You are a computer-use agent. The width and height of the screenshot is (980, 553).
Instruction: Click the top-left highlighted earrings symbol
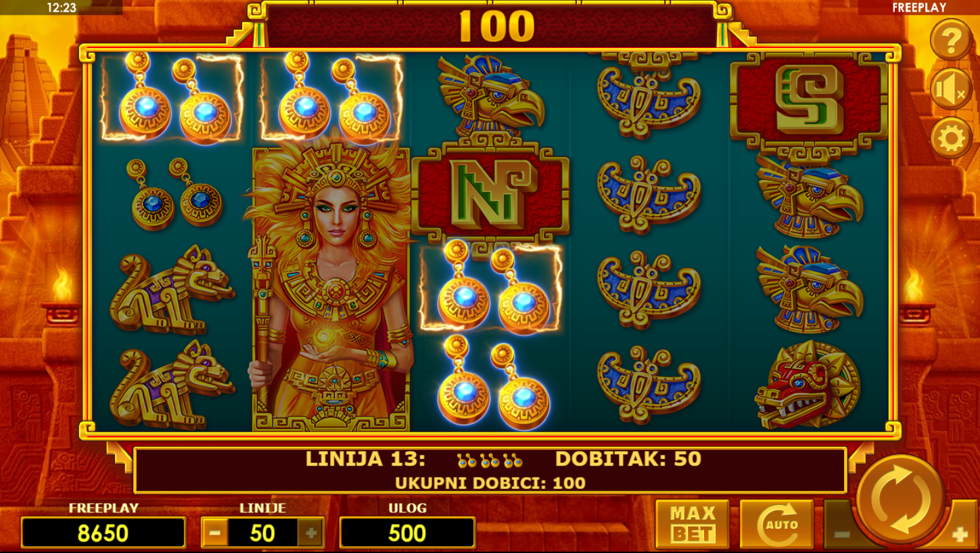click(172, 97)
